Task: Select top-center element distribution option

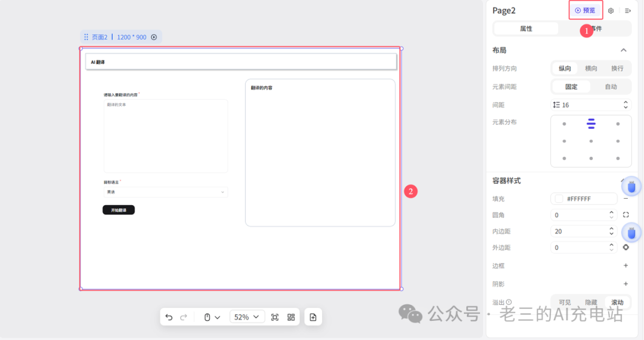Action: pyautogui.click(x=591, y=123)
